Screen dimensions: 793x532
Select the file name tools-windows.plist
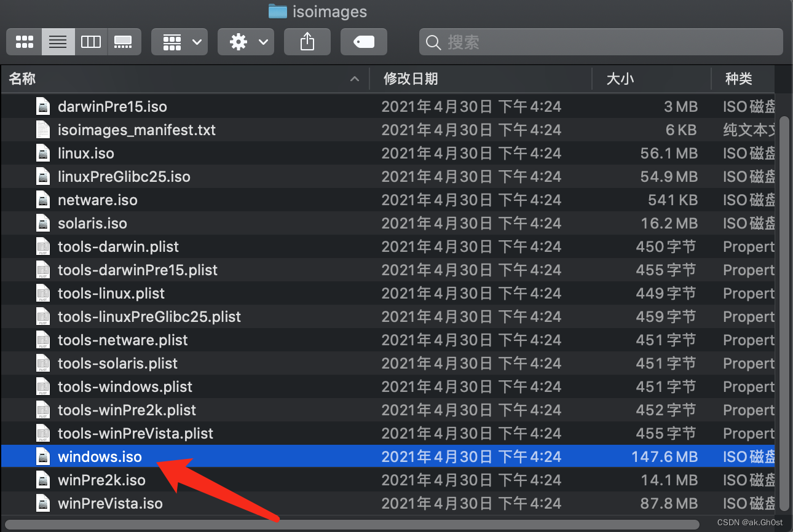point(125,386)
